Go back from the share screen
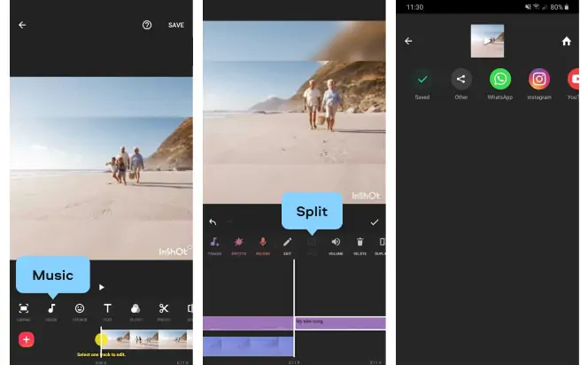 coord(408,41)
